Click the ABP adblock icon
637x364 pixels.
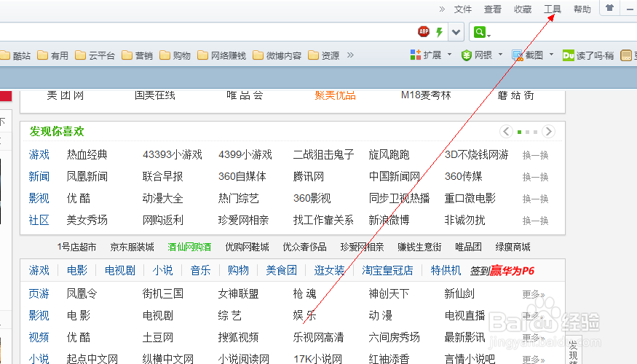[x=424, y=31]
